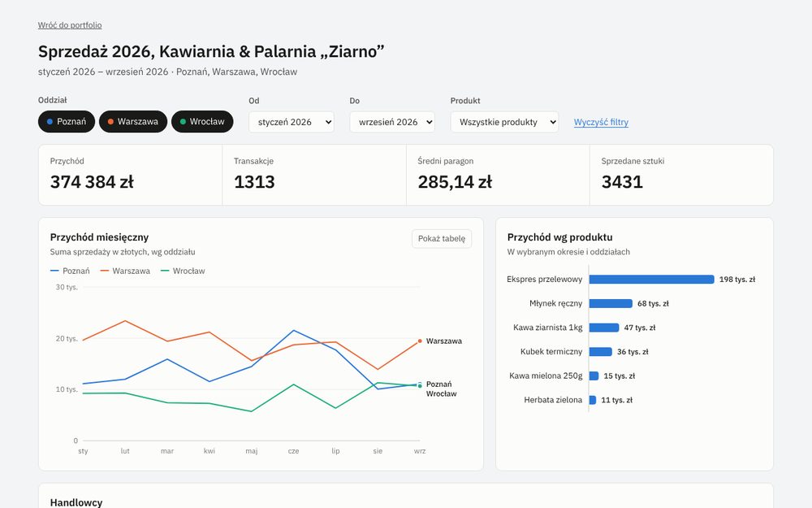Click the Poznań entry in chart legend

70,271
